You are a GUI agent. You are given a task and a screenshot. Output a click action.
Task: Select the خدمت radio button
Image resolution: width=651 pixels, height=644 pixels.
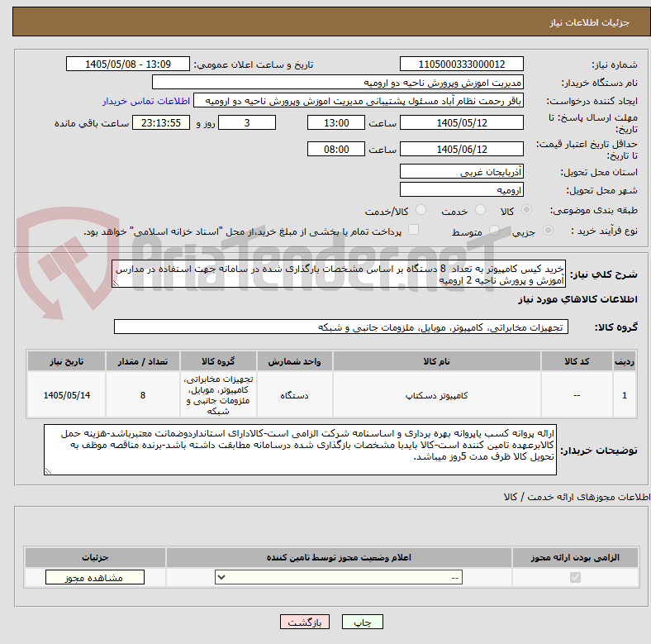[480, 210]
